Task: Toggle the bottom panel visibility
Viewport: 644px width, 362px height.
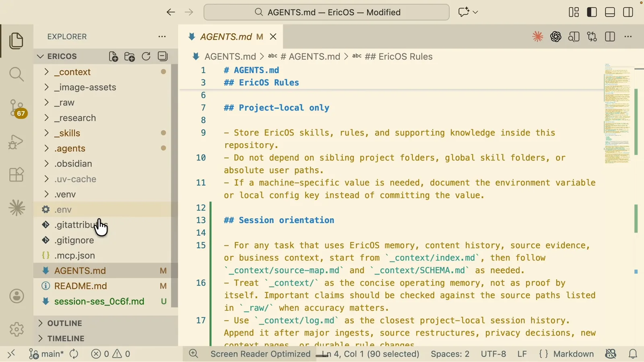Action: click(610, 12)
